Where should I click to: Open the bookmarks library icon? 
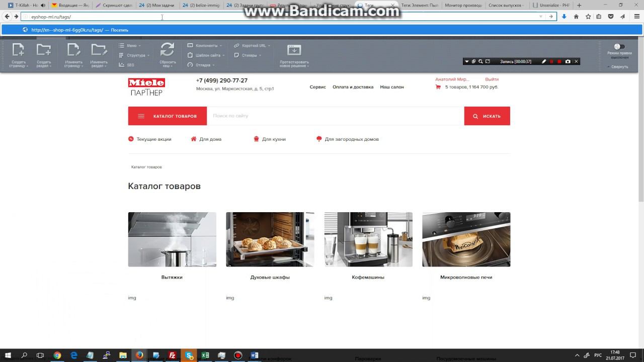coord(599,17)
